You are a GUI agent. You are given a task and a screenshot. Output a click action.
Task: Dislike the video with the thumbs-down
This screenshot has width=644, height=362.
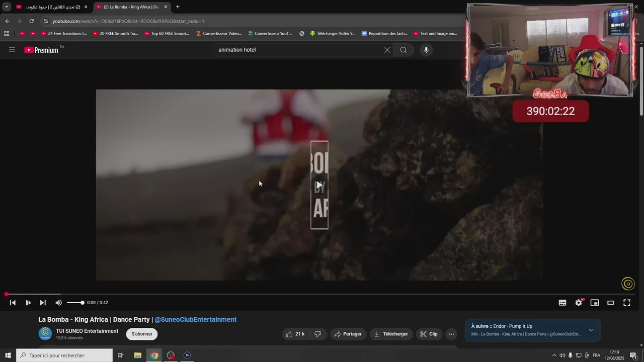pyautogui.click(x=317, y=334)
